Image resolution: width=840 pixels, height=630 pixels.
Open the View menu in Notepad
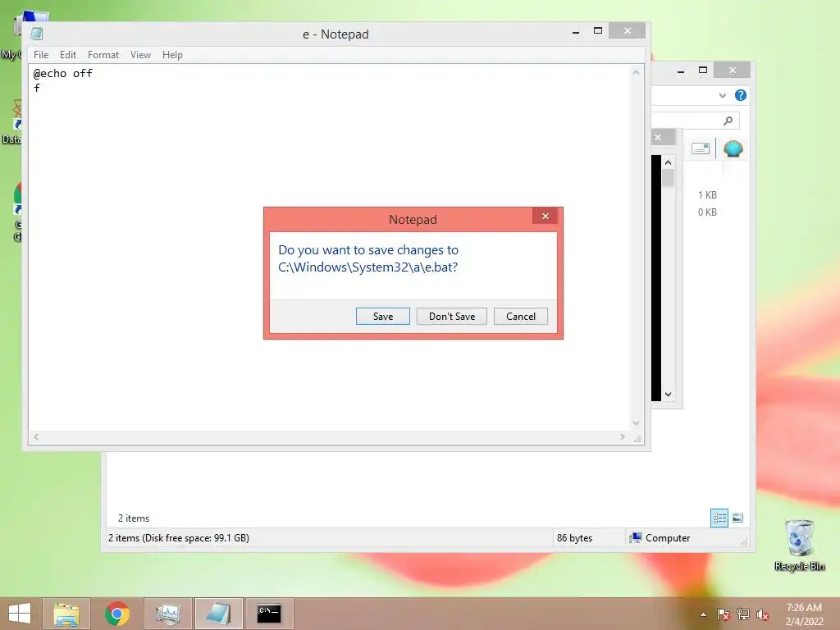[x=140, y=55]
